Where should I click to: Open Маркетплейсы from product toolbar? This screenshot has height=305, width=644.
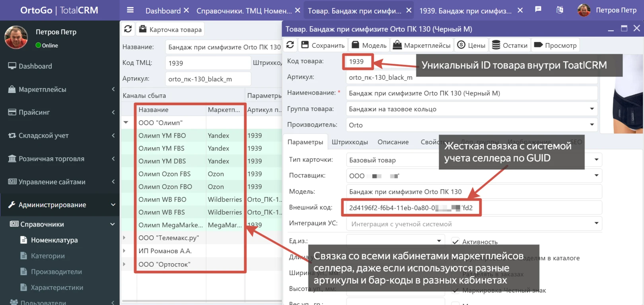pos(422,45)
